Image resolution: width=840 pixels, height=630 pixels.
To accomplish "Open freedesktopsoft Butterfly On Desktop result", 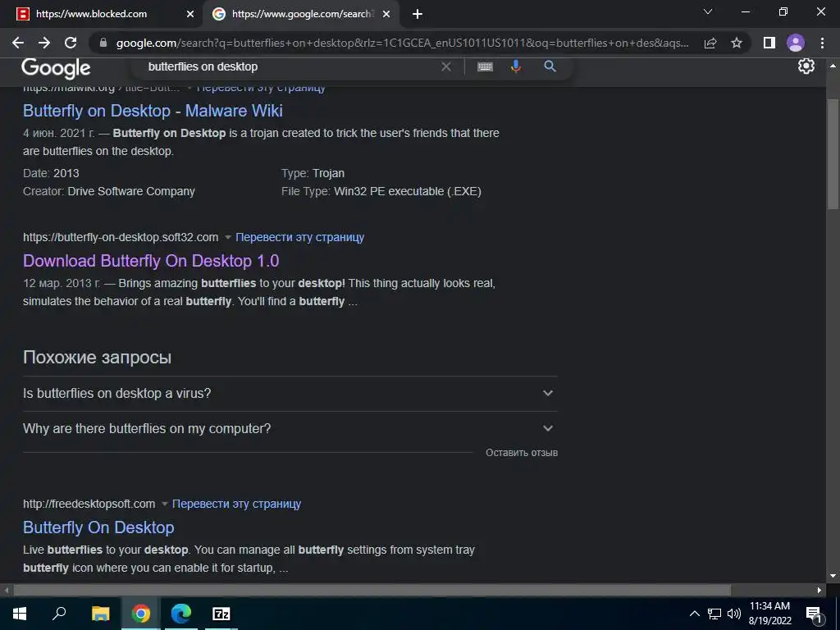I will pos(98,527).
